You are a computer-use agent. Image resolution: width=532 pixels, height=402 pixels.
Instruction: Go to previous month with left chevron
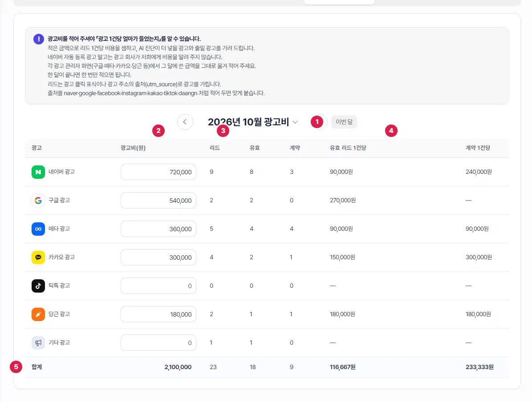pyautogui.click(x=185, y=122)
